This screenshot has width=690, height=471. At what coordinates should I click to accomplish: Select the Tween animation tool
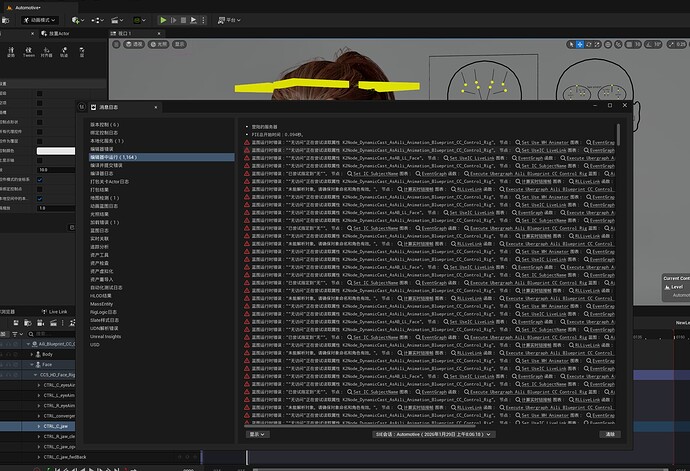[x=29, y=52]
